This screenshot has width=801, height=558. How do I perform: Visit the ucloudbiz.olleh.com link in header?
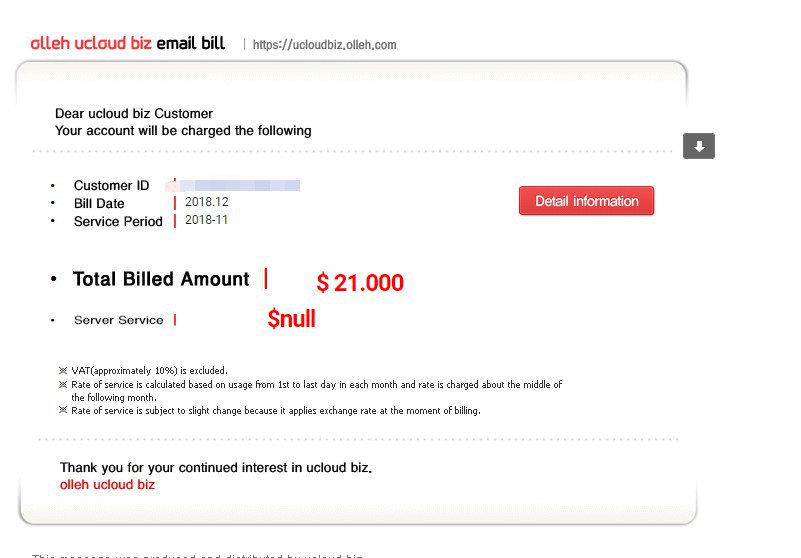pyautogui.click(x=324, y=45)
